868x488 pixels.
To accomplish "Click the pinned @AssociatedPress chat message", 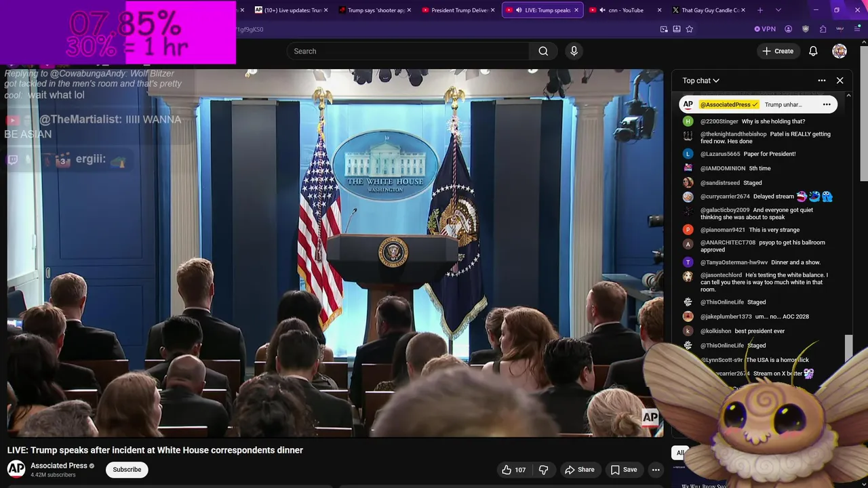I will (x=758, y=104).
